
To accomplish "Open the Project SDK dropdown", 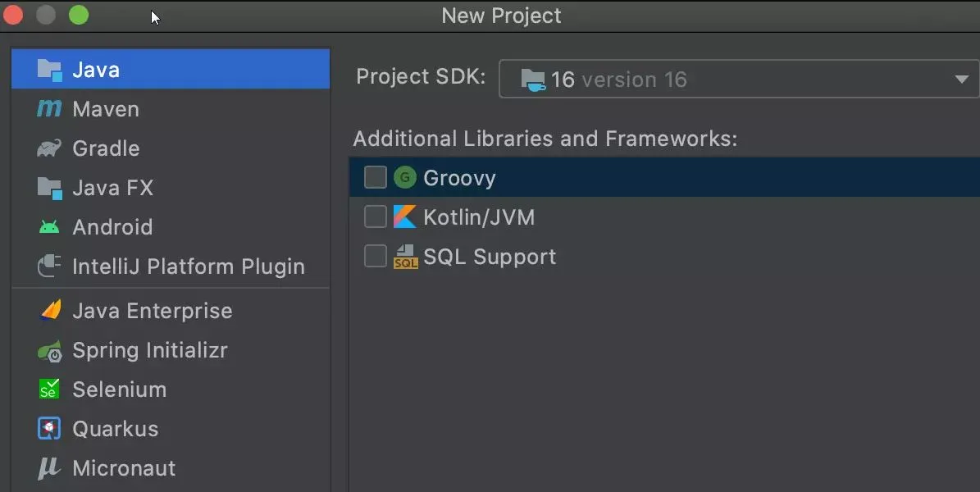I will [958, 79].
